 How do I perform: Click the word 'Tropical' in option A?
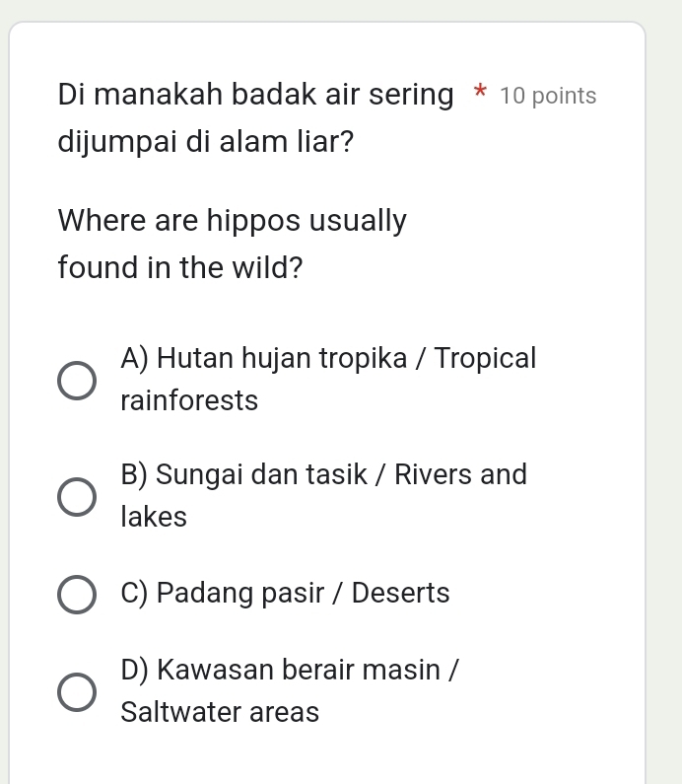click(486, 358)
